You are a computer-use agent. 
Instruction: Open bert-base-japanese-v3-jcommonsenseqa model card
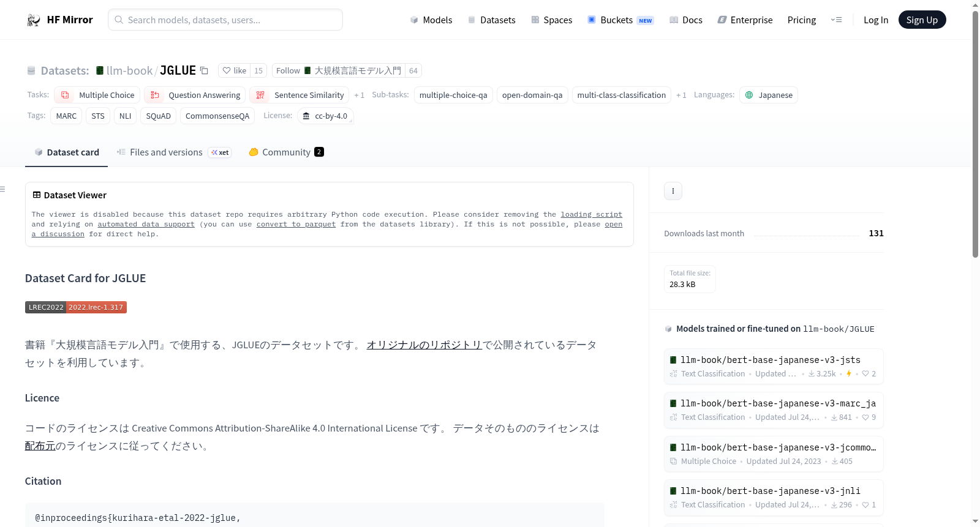(x=774, y=454)
